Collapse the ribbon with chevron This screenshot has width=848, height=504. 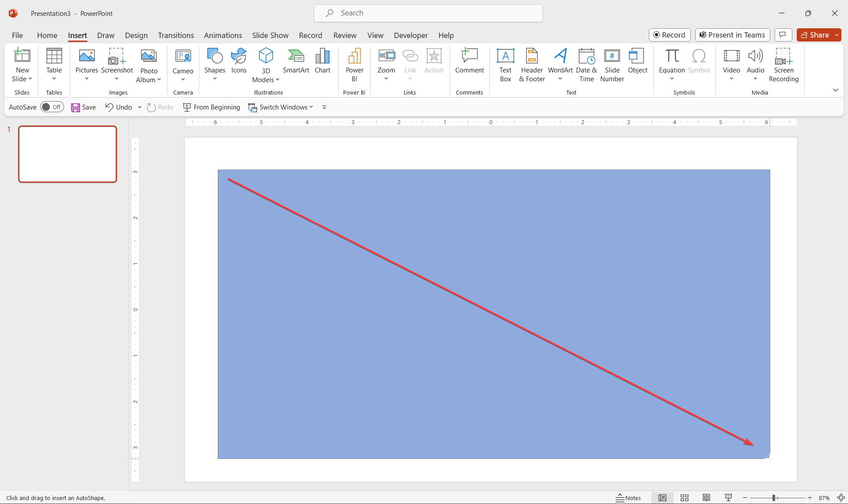pyautogui.click(x=835, y=90)
